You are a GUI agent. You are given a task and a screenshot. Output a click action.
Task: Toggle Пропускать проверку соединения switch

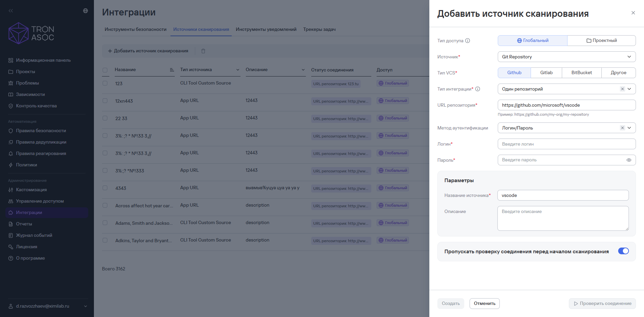[624, 251]
